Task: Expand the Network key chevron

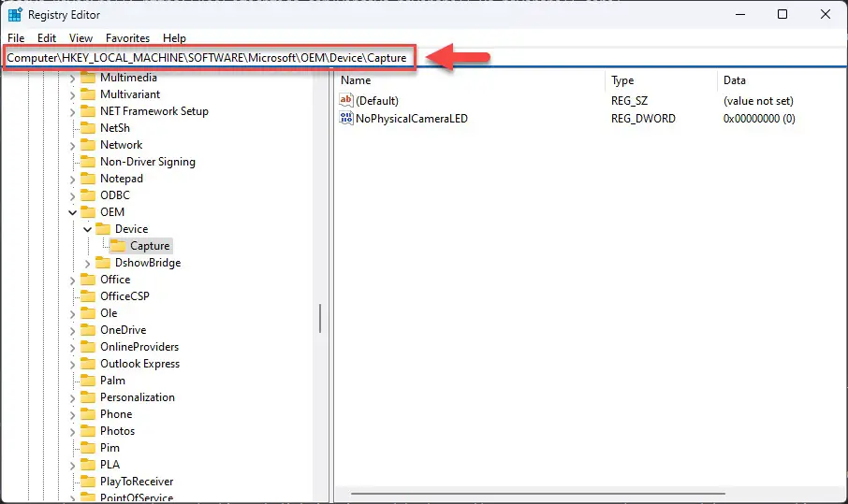Action: coord(72,145)
